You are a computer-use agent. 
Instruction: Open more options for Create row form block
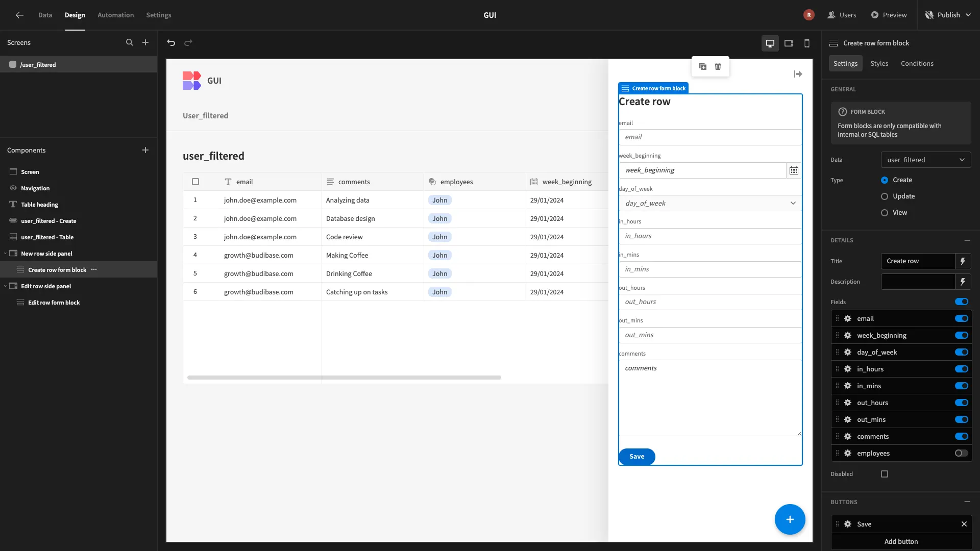click(94, 269)
